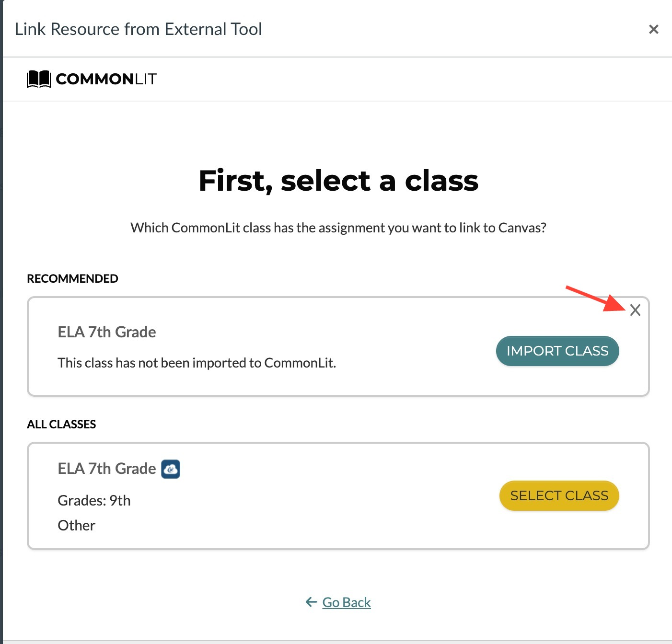The image size is (672, 644).
Task: Click the "Other" label in class card
Action: 77,526
